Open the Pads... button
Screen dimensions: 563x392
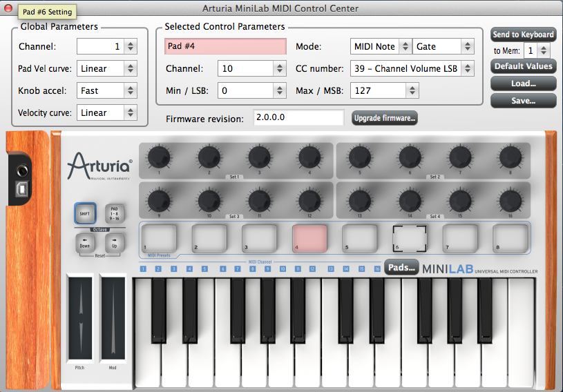tap(401, 268)
